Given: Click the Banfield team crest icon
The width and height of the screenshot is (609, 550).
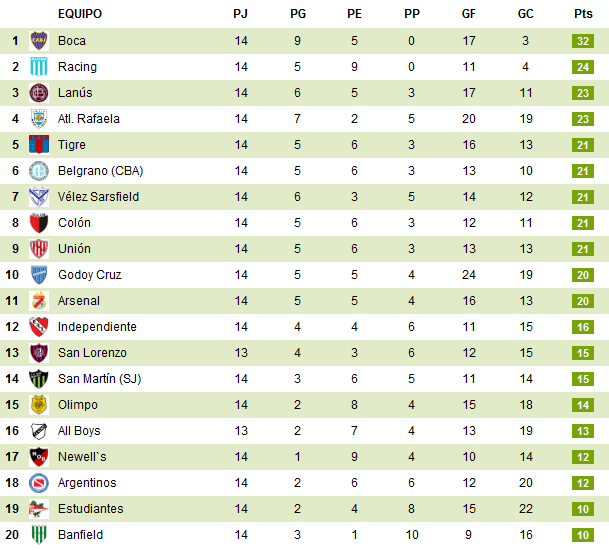Looking at the screenshot, I should click(x=39, y=535).
